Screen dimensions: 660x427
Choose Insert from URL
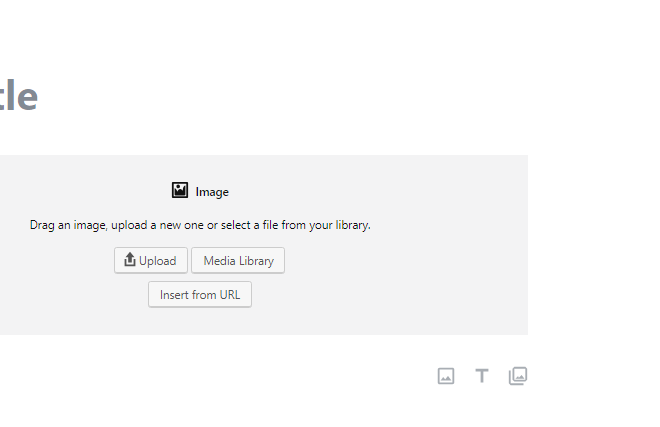click(x=200, y=295)
